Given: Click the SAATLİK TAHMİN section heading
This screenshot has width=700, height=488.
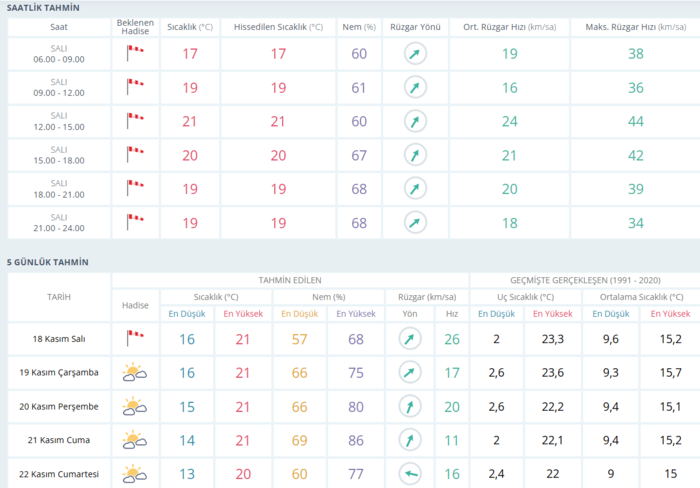Looking at the screenshot, I should click(44, 7).
